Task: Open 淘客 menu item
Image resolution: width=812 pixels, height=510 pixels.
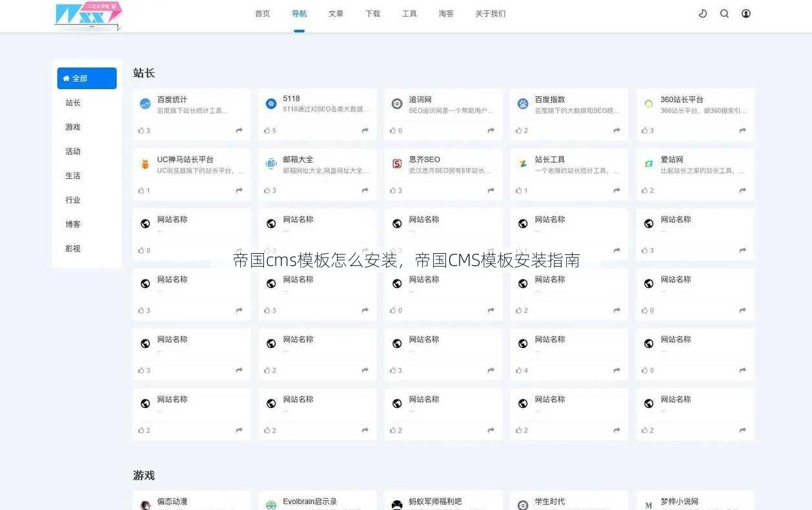Action: (447, 14)
